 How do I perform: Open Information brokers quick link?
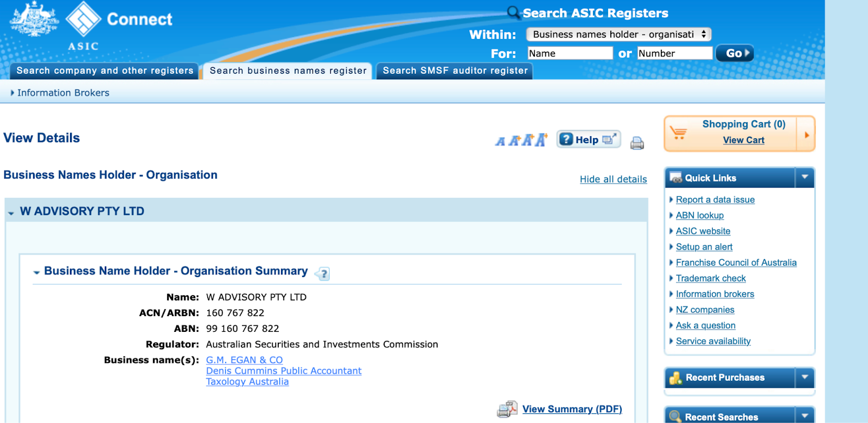715,294
